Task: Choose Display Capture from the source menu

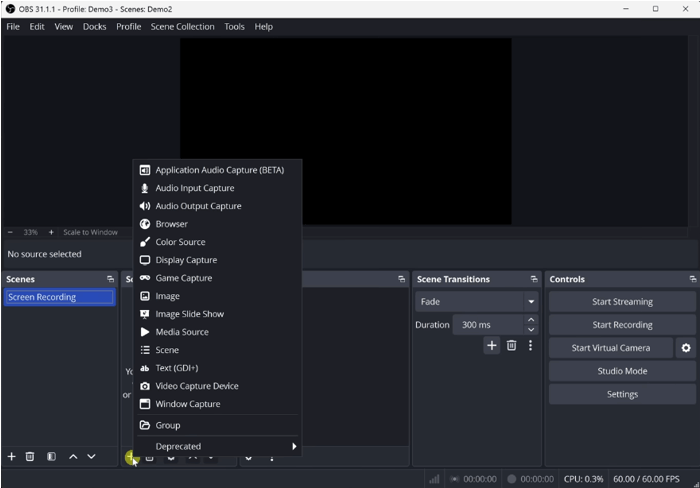Action: pyautogui.click(x=186, y=260)
